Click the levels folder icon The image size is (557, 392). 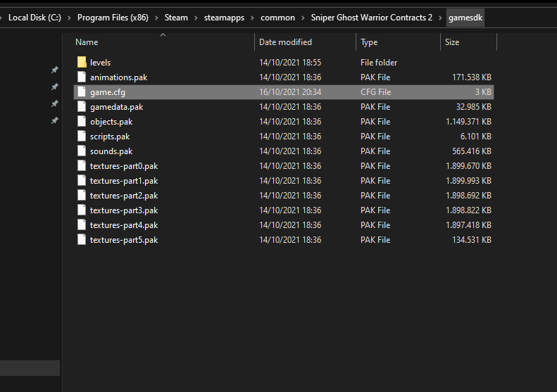pyautogui.click(x=82, y=63)
